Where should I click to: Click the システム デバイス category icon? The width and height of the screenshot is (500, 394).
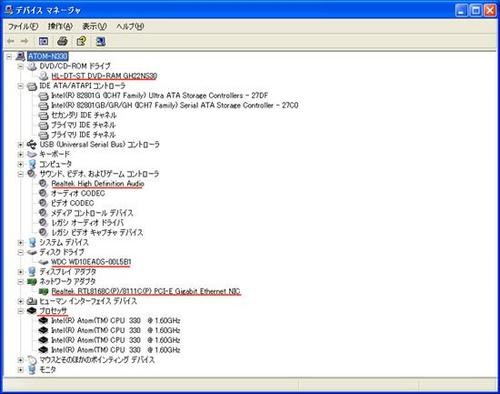pyautogui.click(x=32, y=243)
